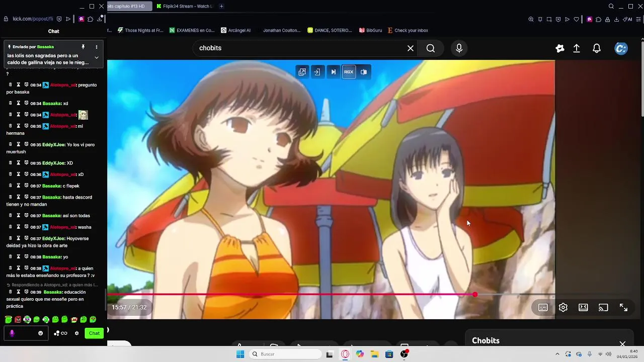Toggle the side panel overlay icon

click(364, 72)
